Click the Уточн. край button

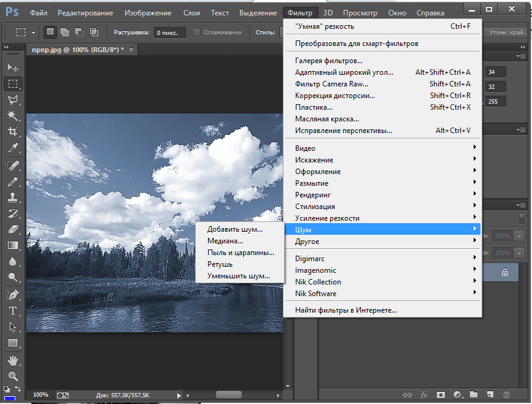pos(507,32)
